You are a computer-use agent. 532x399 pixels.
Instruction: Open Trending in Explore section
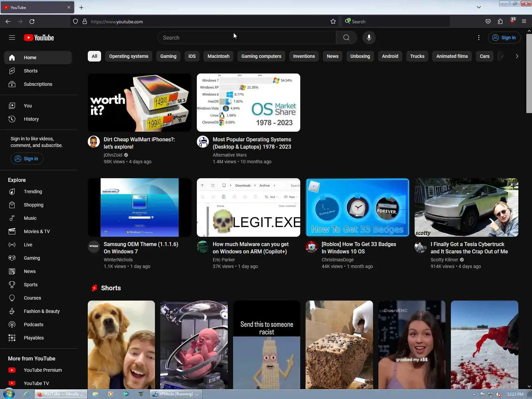click(38, 192)
